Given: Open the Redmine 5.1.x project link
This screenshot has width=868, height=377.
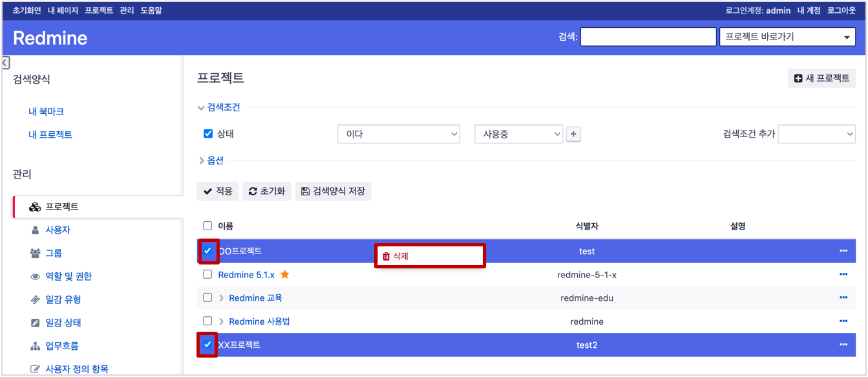Looking at the screenshot, I should (246, 275).
